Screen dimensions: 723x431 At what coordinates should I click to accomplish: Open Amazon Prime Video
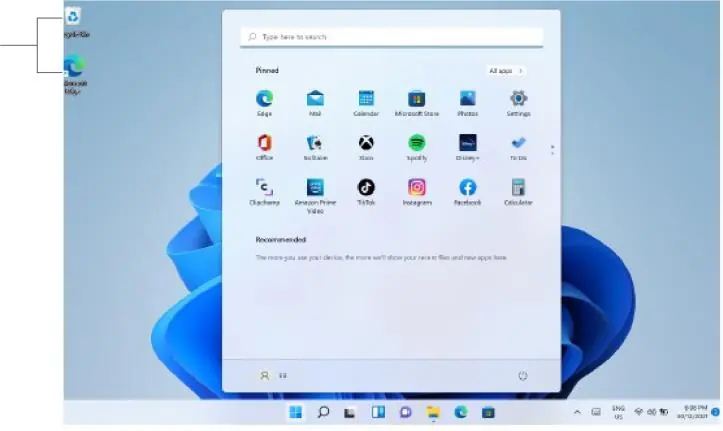315,196
